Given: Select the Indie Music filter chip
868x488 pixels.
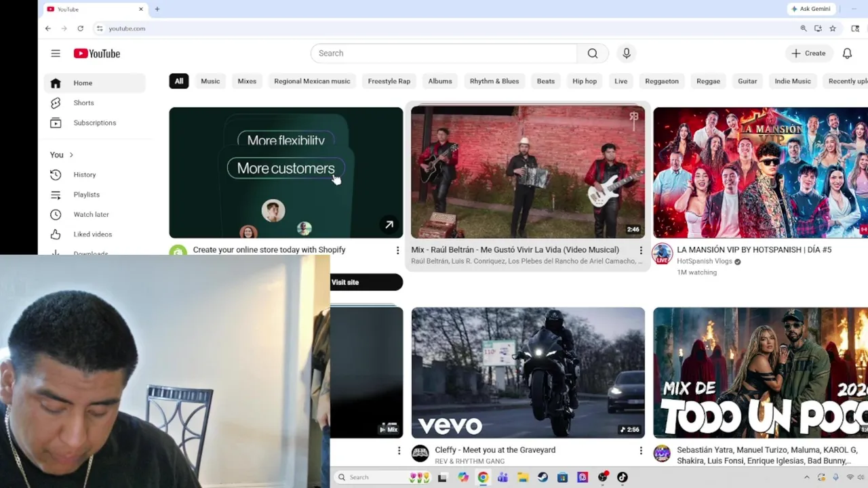Looking at the screenshot, I should [793, 81].
